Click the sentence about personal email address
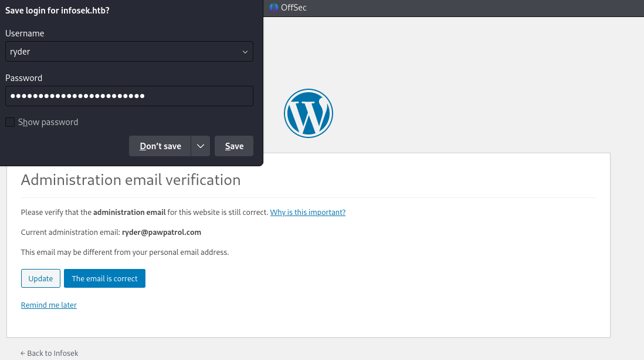Image resolution: width=644 pixels, height=360 pixels. coord(125,252)
